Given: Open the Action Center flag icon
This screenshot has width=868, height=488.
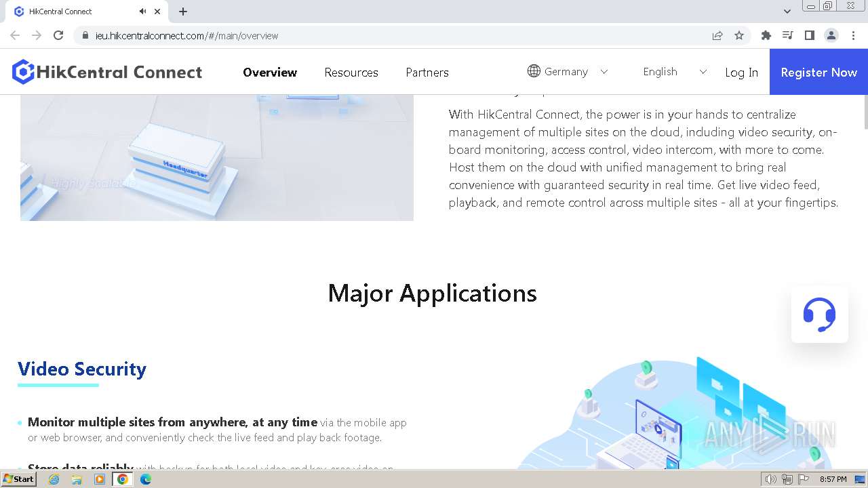Looking at the screenshot, I should point(804,479).
